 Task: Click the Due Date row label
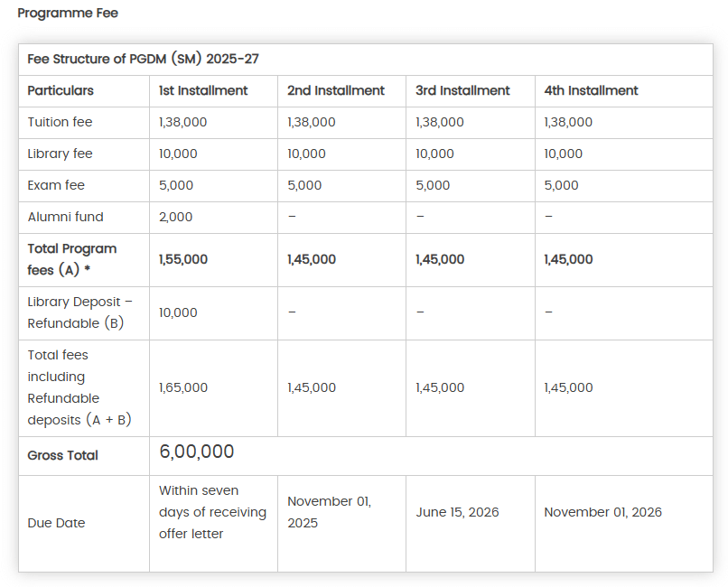[56, 523]
